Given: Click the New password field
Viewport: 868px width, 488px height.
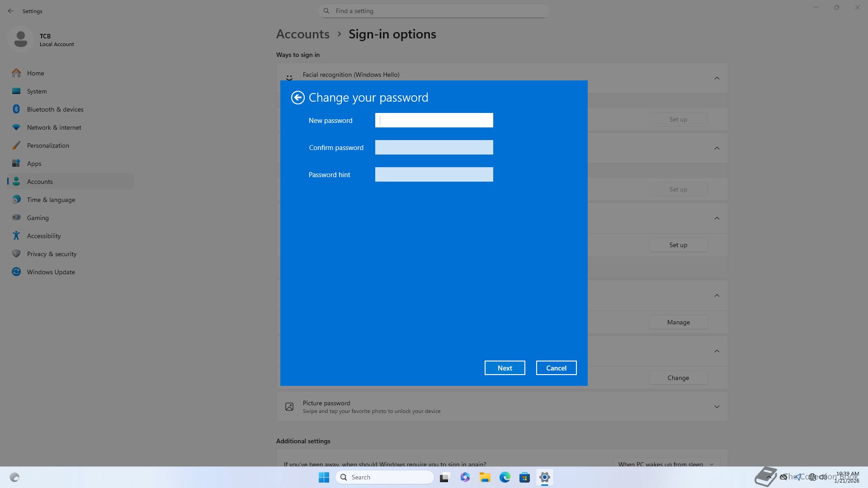Looking at the screenshot, I should [x=434, y=120].
